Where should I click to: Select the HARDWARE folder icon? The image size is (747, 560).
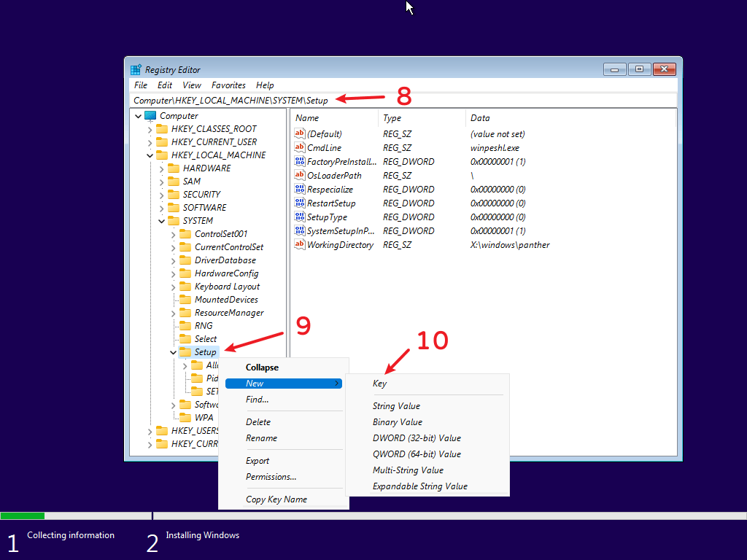[x=174, y=168]
